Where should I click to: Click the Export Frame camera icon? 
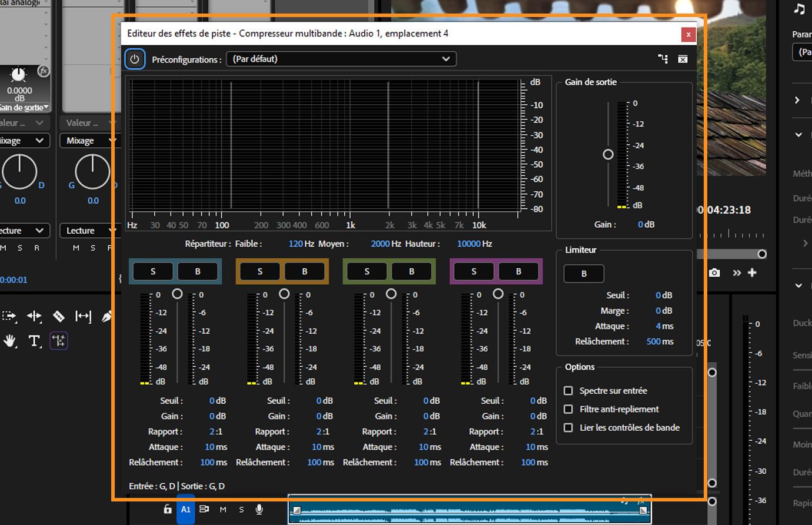pyautogui.click(x=714, y=273)
